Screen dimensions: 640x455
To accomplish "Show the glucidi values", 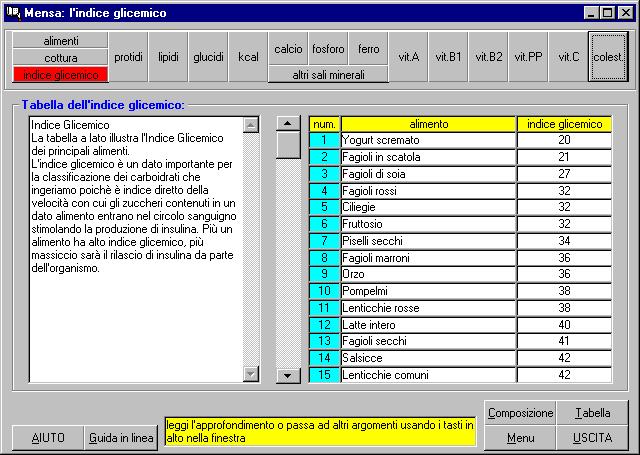I will [208, 57].
